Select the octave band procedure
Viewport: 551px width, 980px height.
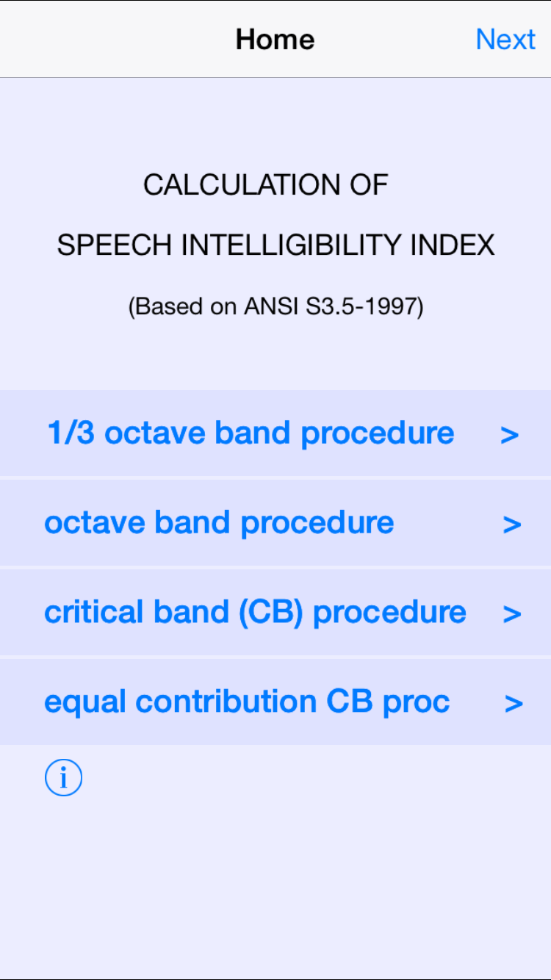point(219,522)
